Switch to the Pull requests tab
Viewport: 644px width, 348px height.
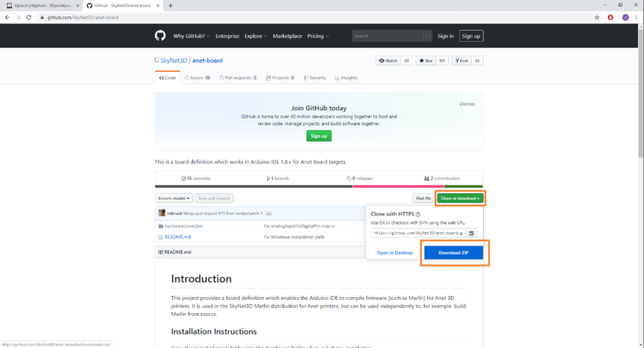[x=238, y=78]
